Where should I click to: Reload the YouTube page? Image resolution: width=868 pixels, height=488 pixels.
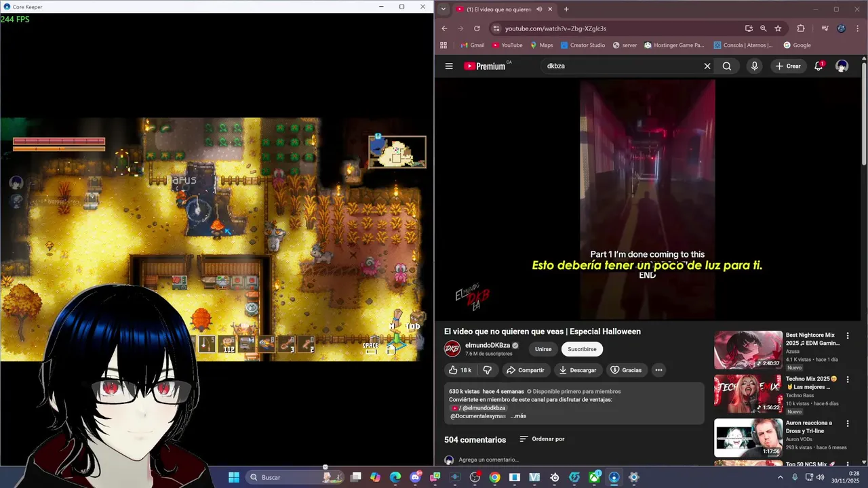(477, 28)
